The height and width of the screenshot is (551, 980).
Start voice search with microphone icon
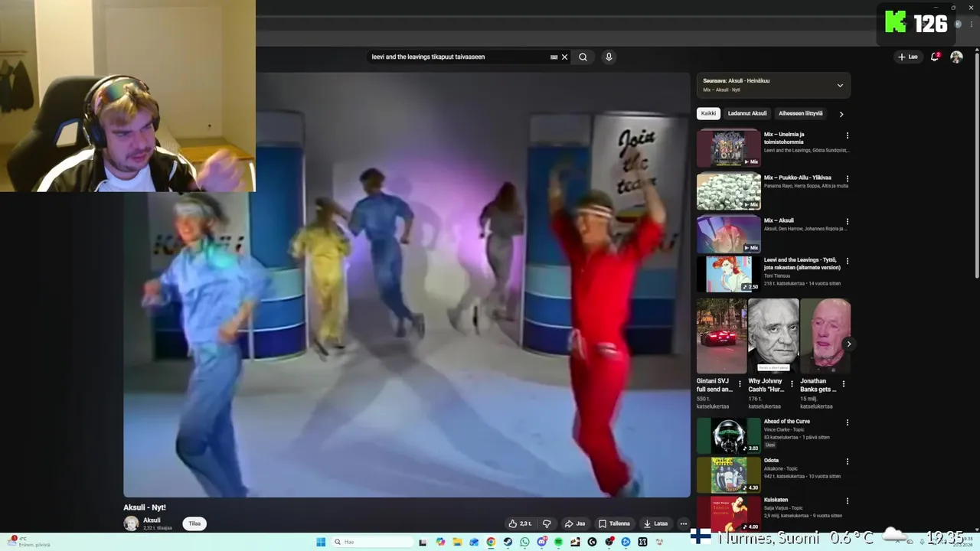(609, 57)
